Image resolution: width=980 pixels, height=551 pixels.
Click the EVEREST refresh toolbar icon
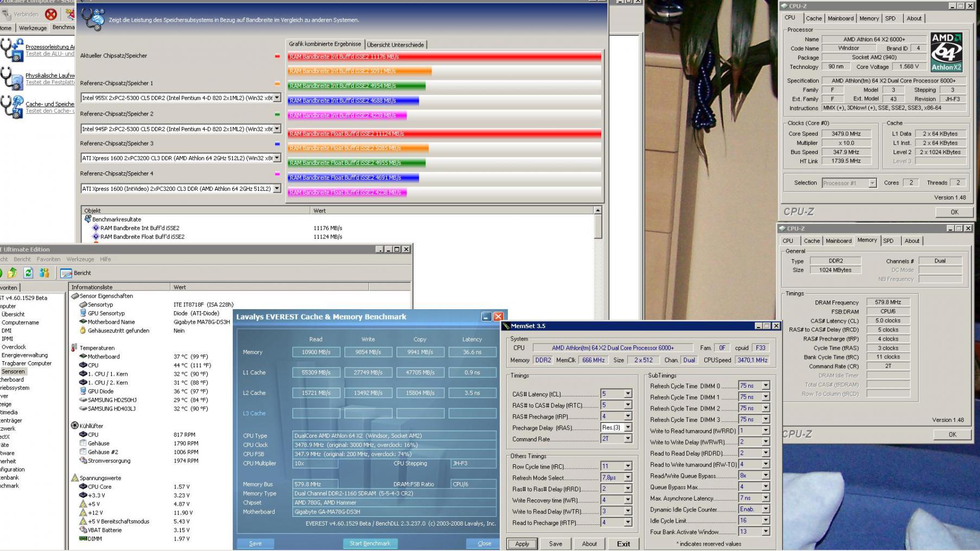(28, 273)
